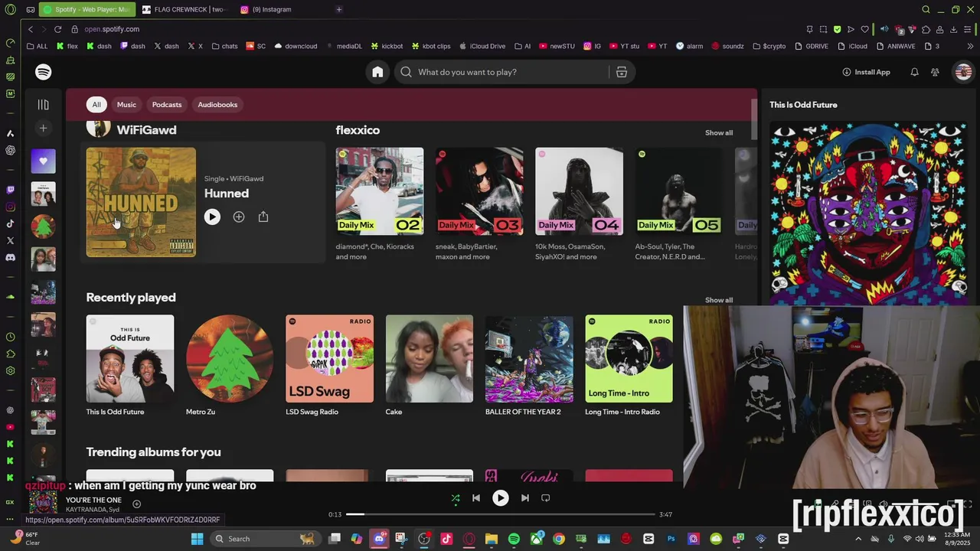Collapse Your Library sidebar icon

[x=44, y=105]
